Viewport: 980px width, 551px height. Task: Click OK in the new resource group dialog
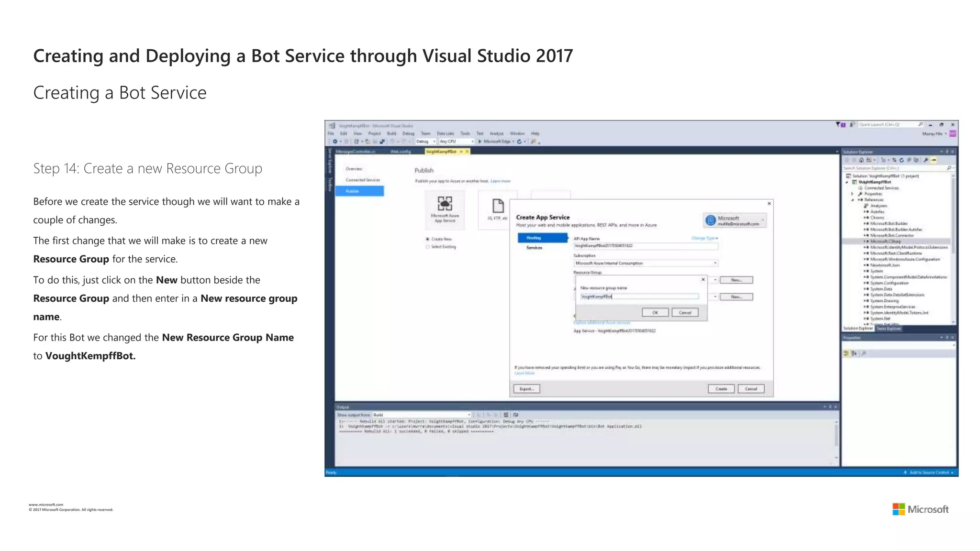tap(655, 312)
